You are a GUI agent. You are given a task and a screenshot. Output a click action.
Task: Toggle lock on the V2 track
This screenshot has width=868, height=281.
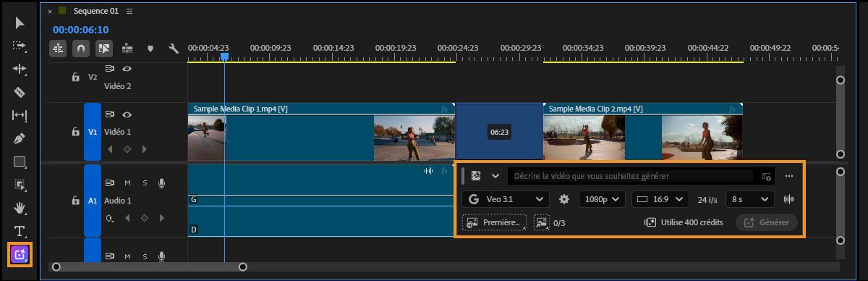coord(75,77)
